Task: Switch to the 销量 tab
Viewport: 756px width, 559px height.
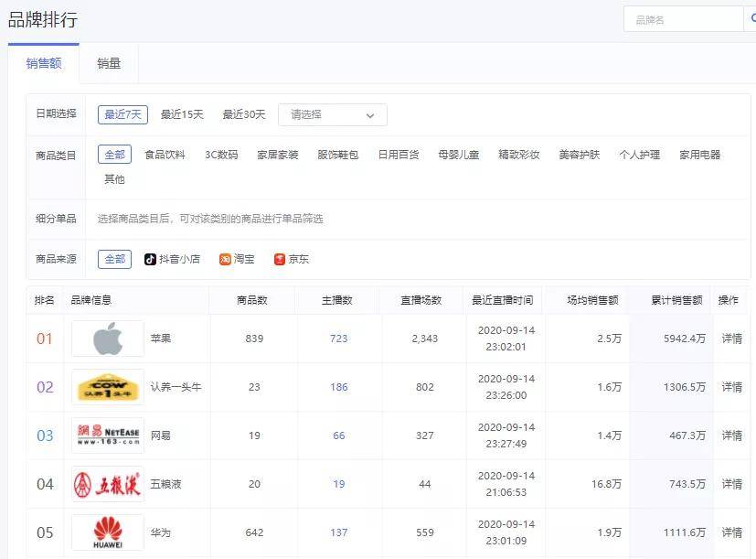Action: tap(109, 63)
